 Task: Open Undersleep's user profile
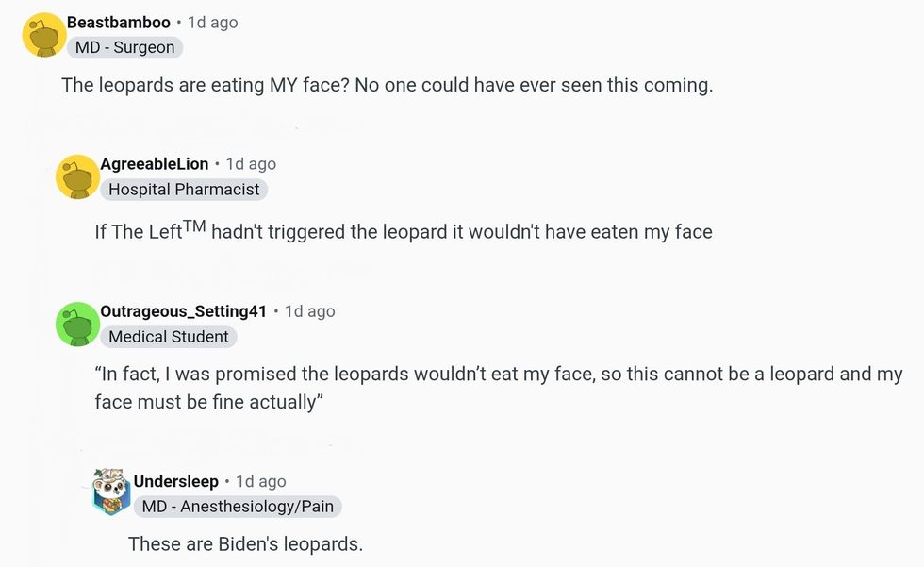[176, 481]
